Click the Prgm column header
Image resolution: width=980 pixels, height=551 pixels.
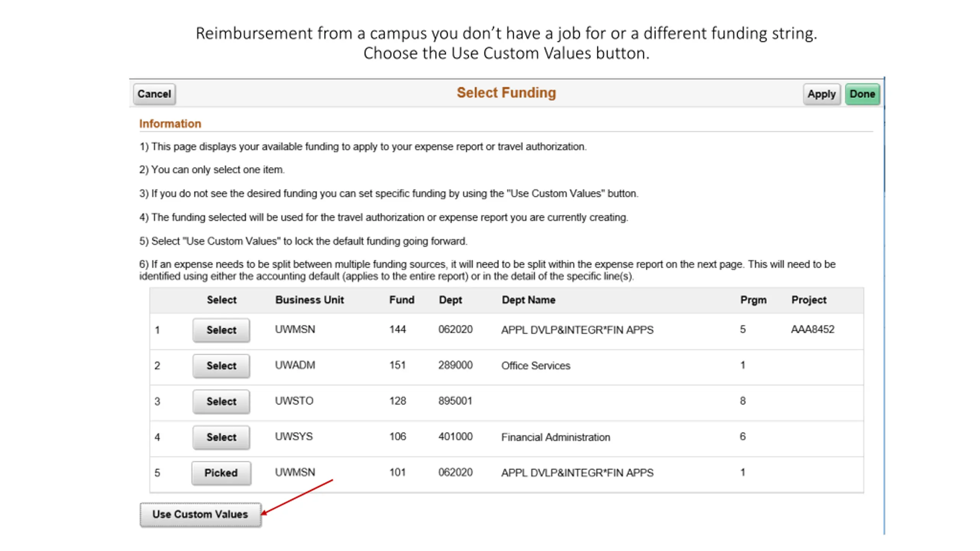pos(753,300)
